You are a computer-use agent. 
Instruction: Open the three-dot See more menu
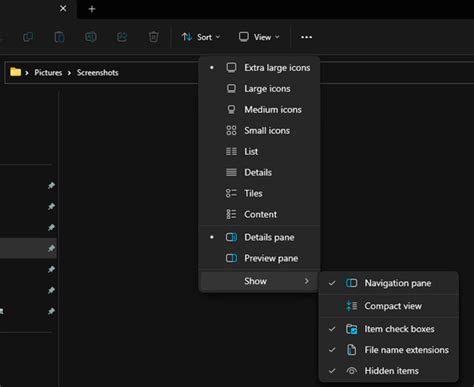307,37
